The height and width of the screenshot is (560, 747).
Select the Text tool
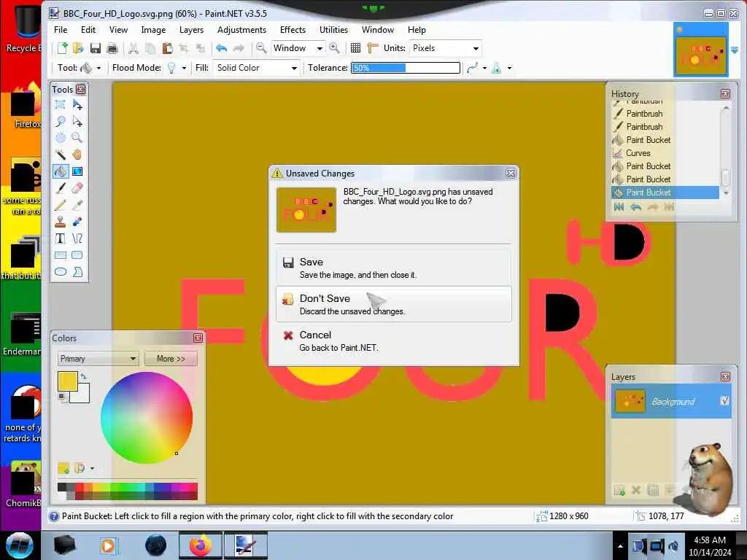click(x=61, y=238)
